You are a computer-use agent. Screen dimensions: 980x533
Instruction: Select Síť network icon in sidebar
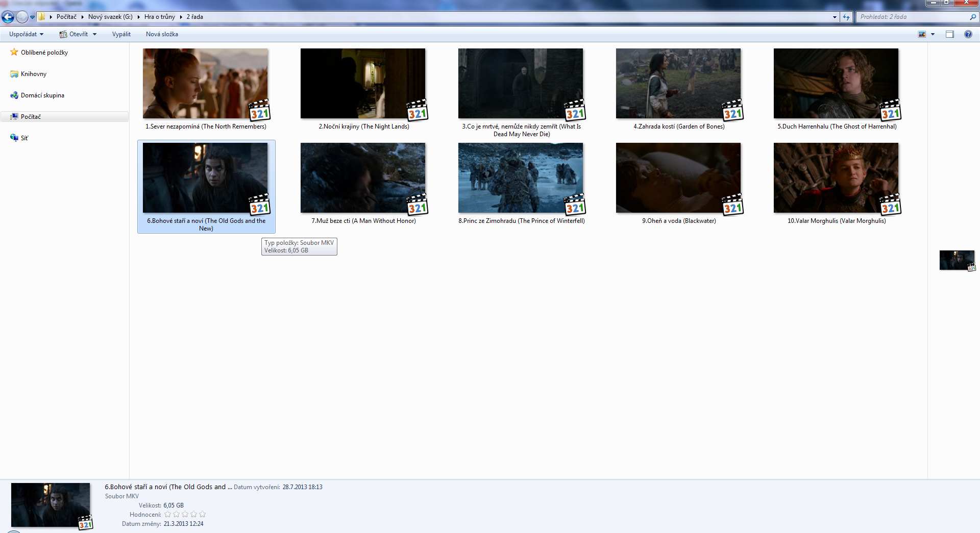14,138
